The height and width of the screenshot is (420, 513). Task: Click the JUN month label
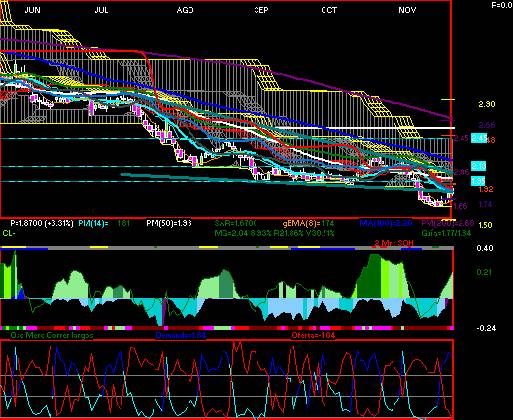coord(33,10)
